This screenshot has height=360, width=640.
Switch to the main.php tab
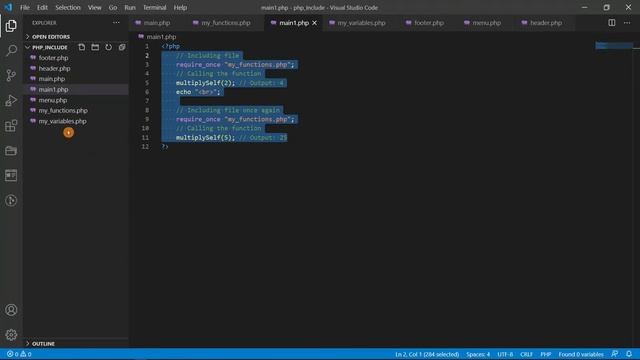157,23
